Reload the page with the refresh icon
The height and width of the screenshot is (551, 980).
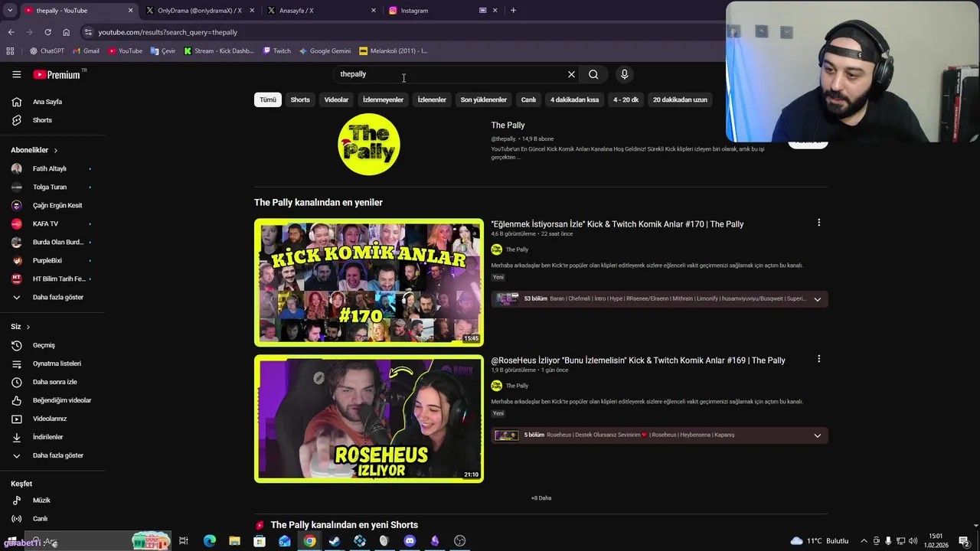click(47, 32)
